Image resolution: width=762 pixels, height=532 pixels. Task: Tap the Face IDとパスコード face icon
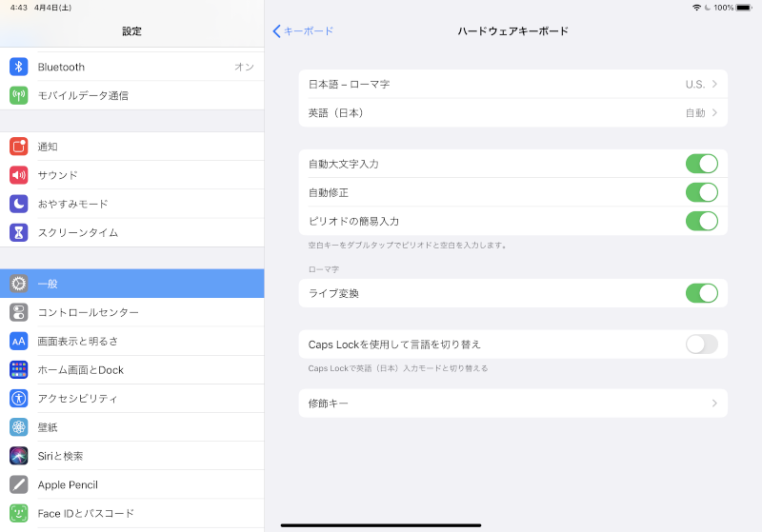[x=18, y=513]
